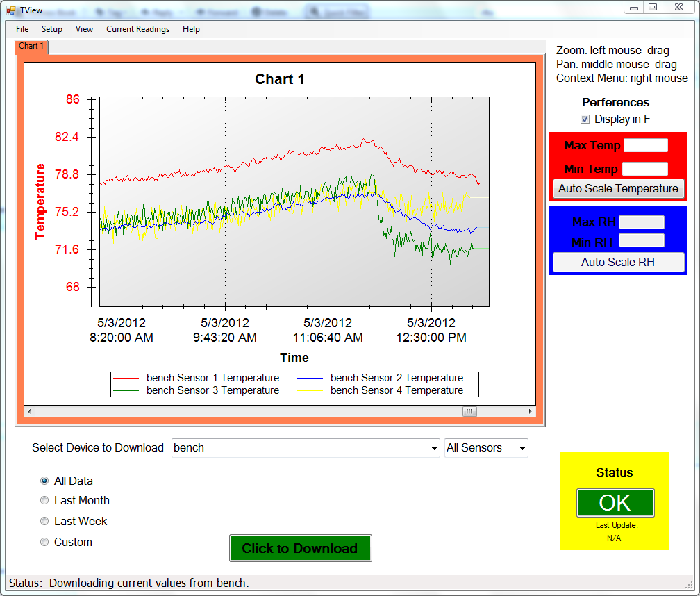Click the Chart 1 title text

coord(279,79)
